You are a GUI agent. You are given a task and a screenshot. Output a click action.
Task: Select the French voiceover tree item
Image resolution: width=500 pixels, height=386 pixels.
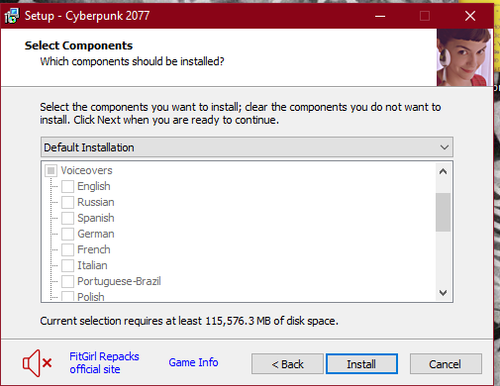tap(94, 250)
